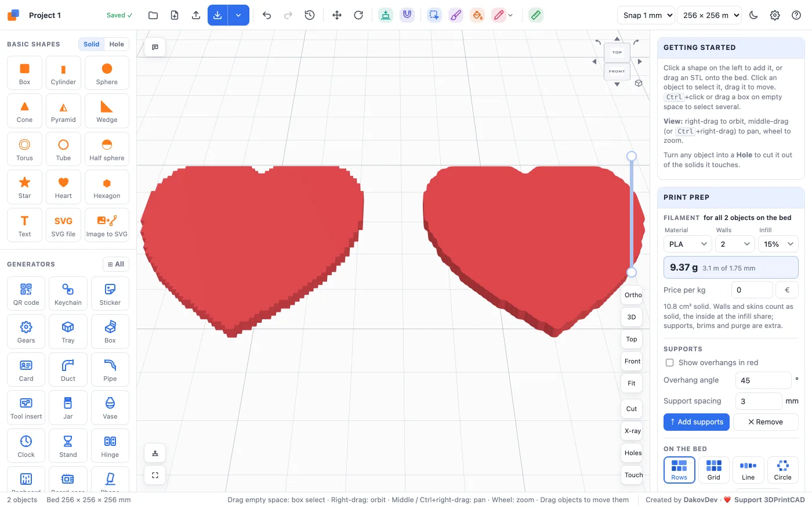
Task: Click the Overhang angle input field
Action: coord(763,380)
